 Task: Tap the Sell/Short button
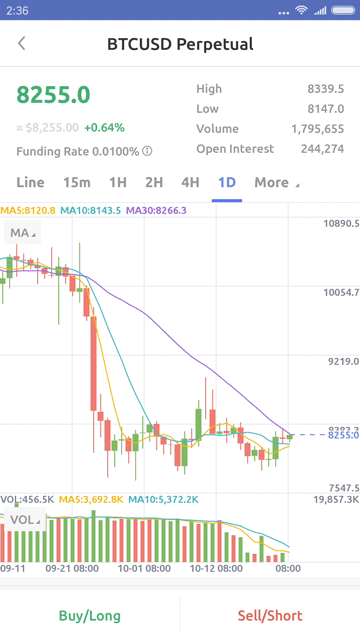coord(270,616)
